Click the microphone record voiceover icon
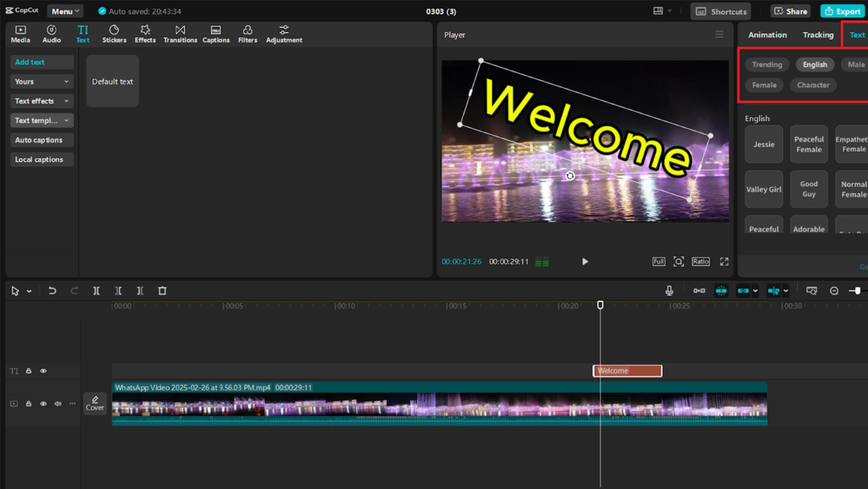Viewport: 868px width, 489px height. (669, 291)
